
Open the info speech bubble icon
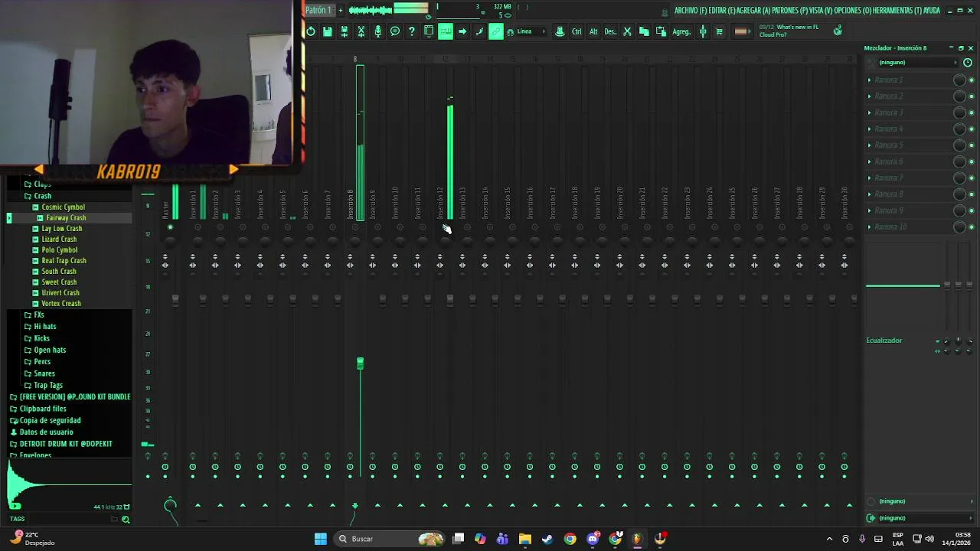(395, 31)
